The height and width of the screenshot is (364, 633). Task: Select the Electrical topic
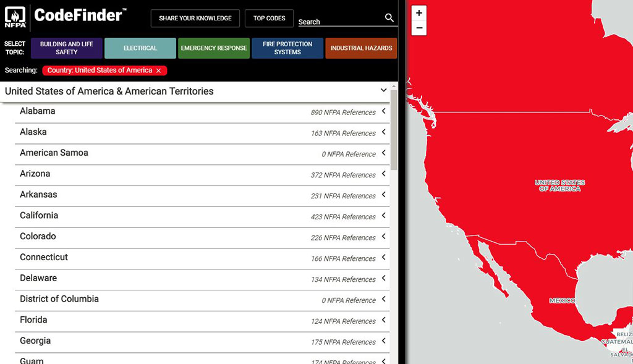tap(140, 47)
